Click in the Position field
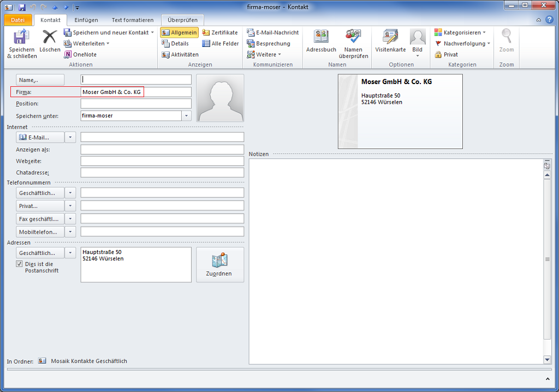 pos(136,103)
